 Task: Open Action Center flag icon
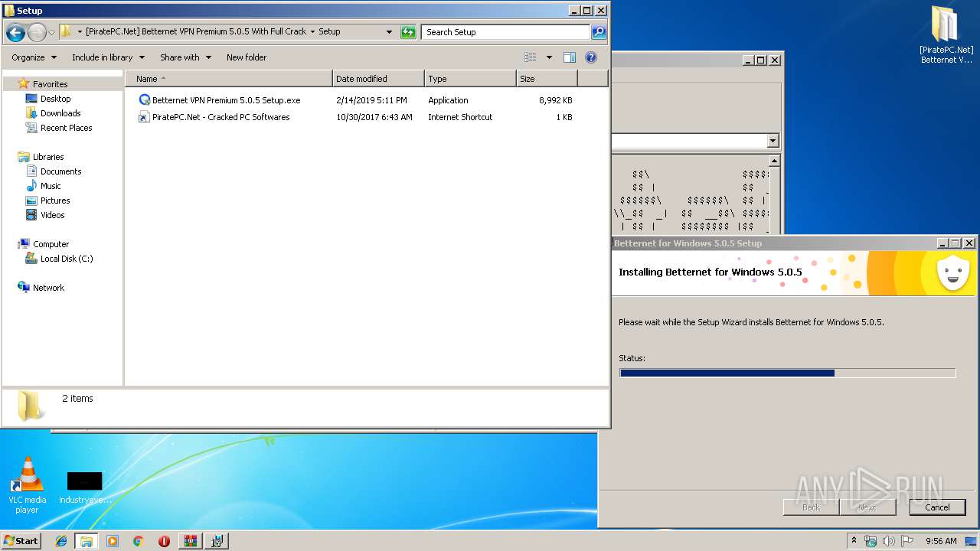pos(907,541)
